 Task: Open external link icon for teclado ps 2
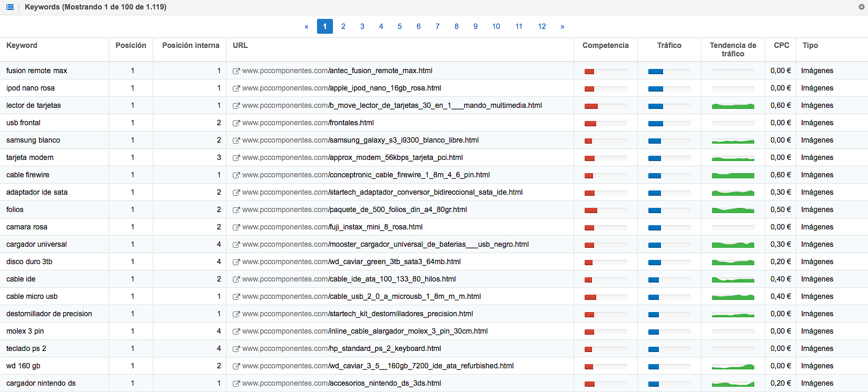236,349
